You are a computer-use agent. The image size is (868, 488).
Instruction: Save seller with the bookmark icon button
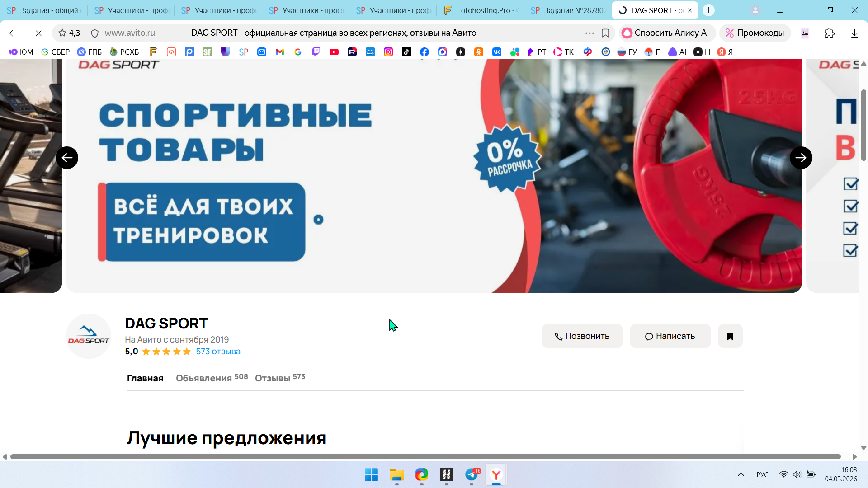click(x=730, y=336)
